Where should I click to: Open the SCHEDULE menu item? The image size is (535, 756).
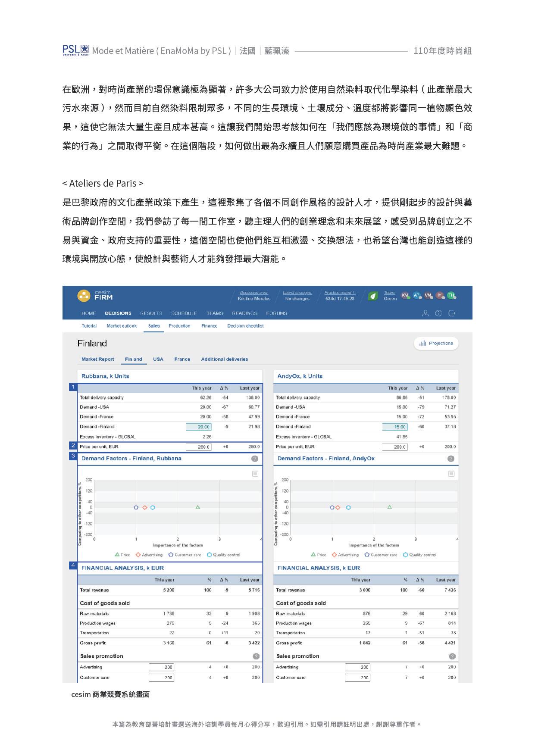click(184, 313)
